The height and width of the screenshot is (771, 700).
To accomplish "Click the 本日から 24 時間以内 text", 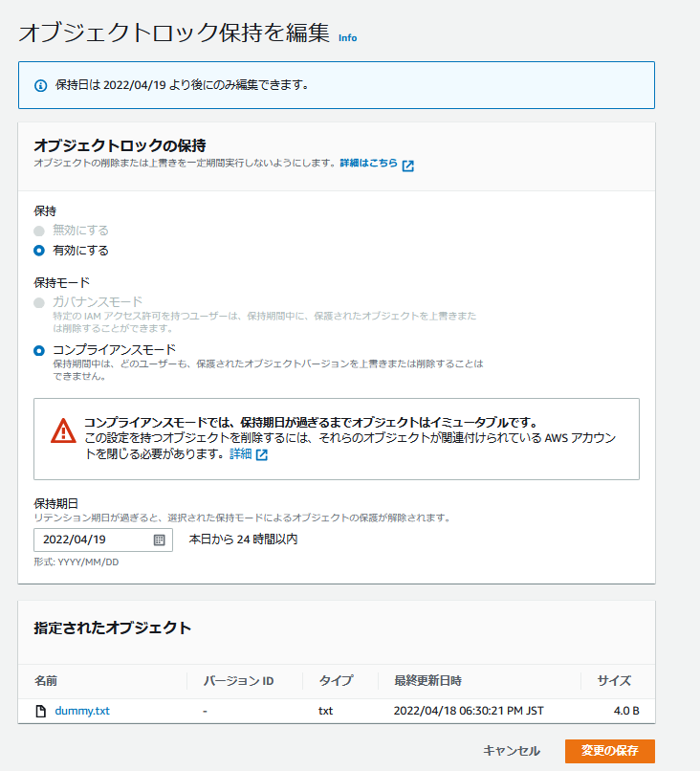I will pyautogui.click(x=243, y=540).
